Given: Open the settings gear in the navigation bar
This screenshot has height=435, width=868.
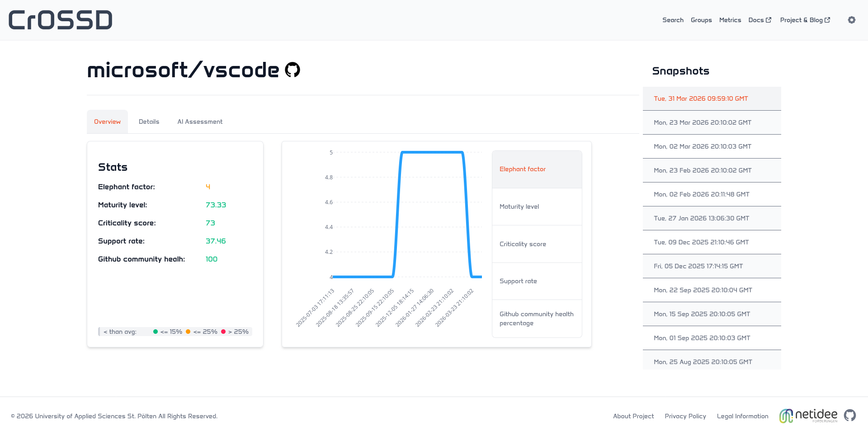Looking at the screenshot, I should (x=851, y=20).
